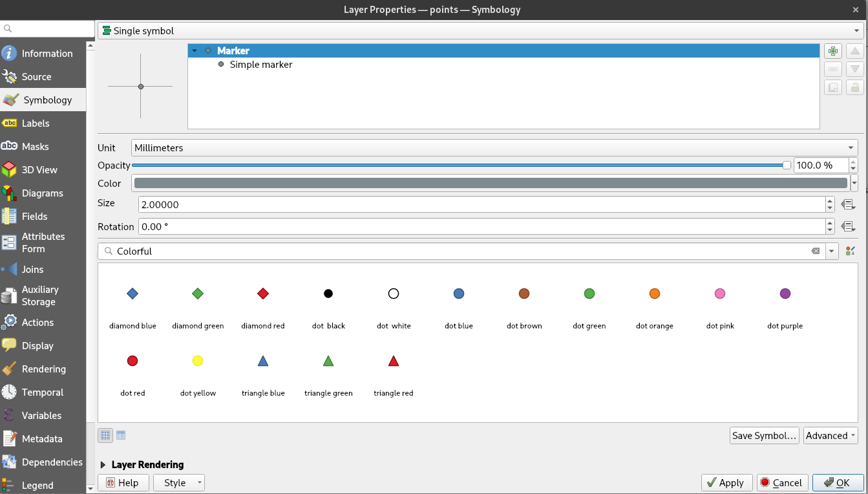Open the Millimeters unit dropdown

click(494, 147)
